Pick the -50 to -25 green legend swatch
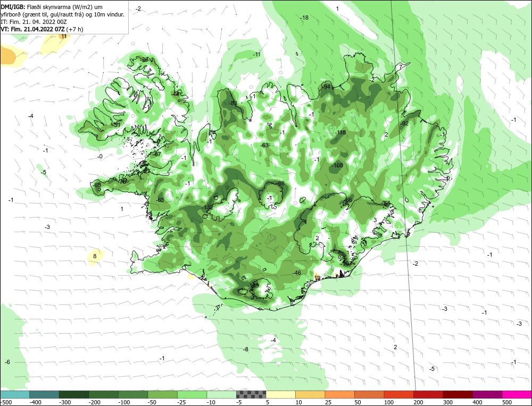The width and height of the screenshot is (532, 406). click(x=162, y=394)
